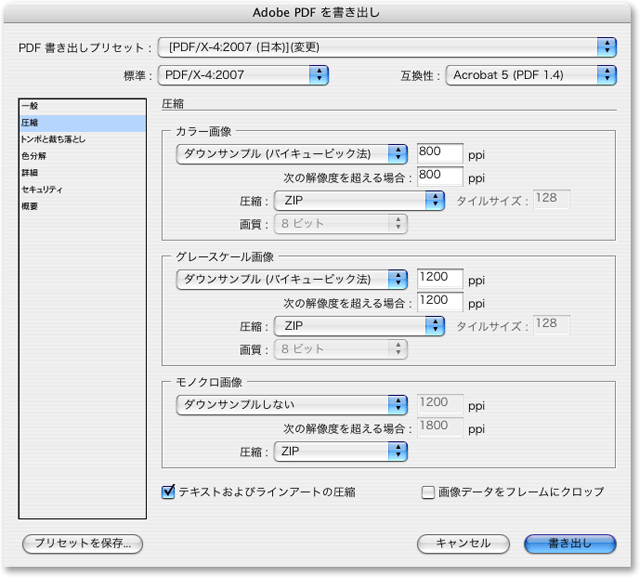This screenshot has width=640, height=577.
Task: Enable 画像データをフレームにクロップ checkbox
Action: 428,492
